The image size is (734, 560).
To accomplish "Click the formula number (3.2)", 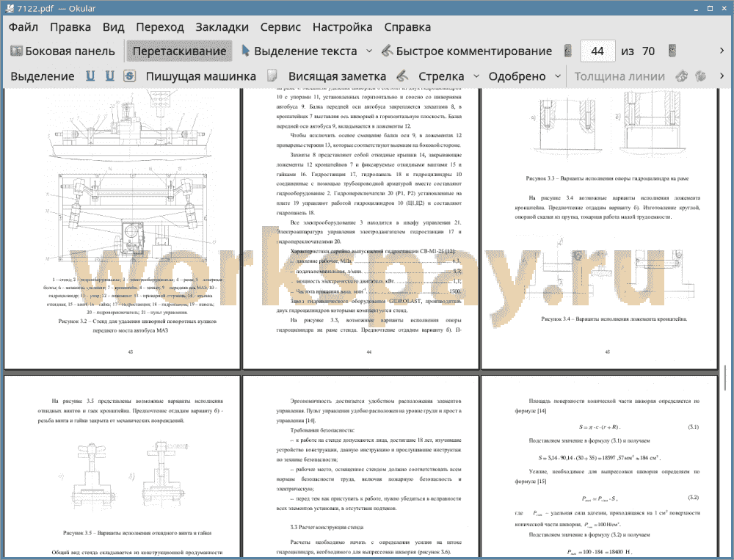I will pyautogui.click(x=694, y=498).
